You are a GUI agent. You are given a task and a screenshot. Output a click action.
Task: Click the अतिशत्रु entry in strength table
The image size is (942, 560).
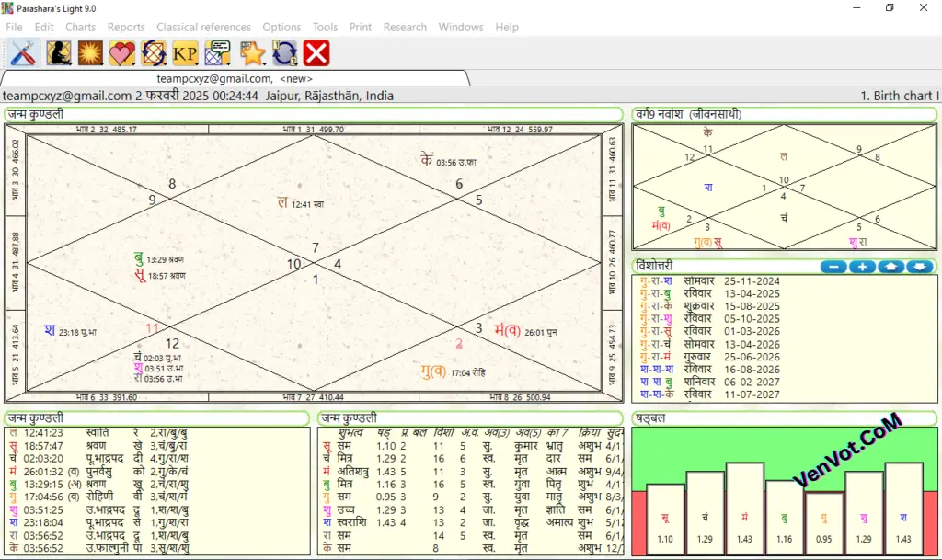point(352,472)
